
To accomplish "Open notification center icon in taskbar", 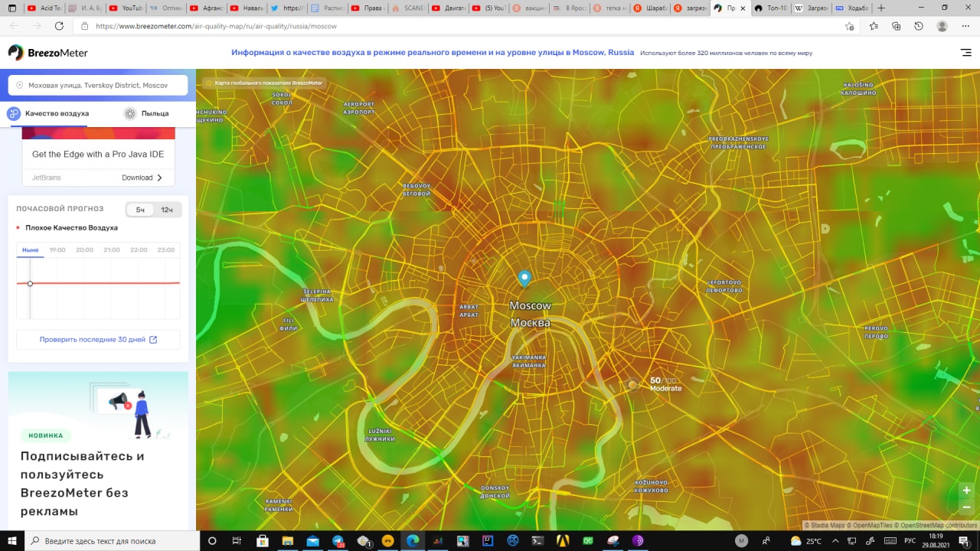I will pos(965,541).
